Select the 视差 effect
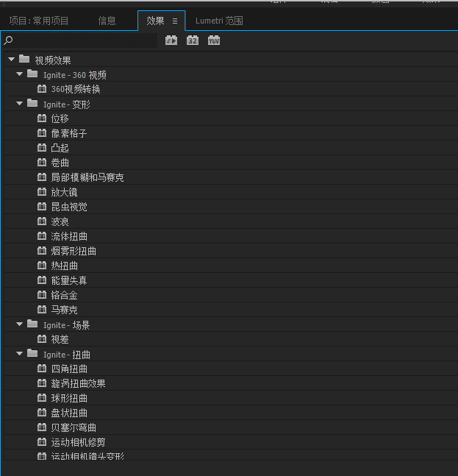 (x=60, y=339)
